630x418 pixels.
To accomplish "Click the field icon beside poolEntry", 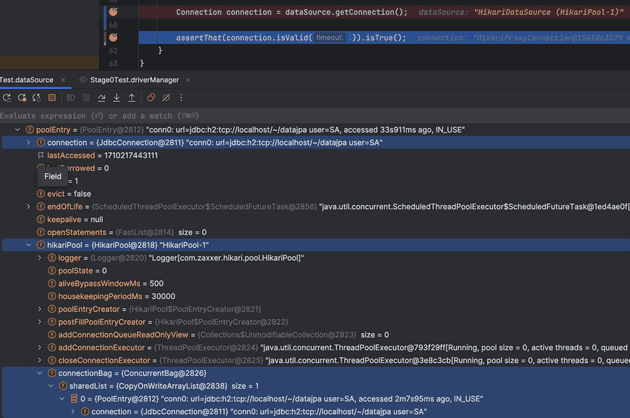I will (x=30, y=130).
